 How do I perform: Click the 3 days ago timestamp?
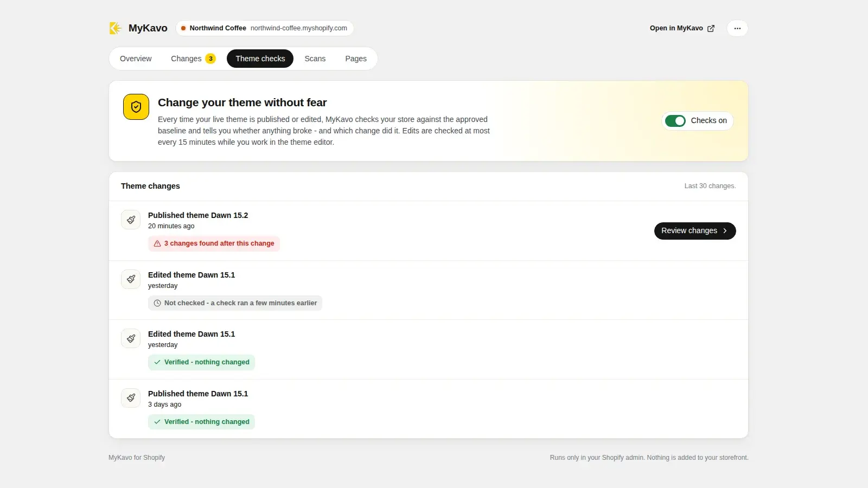(164, 404)
